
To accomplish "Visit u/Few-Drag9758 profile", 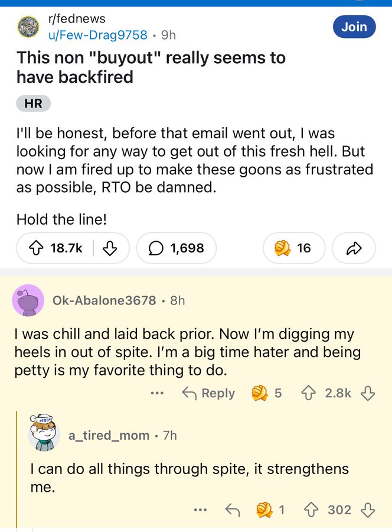I will 97,34.
